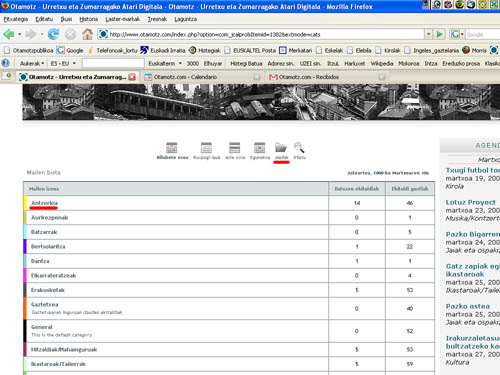Open the Antzerkia category

pos(44,203)
